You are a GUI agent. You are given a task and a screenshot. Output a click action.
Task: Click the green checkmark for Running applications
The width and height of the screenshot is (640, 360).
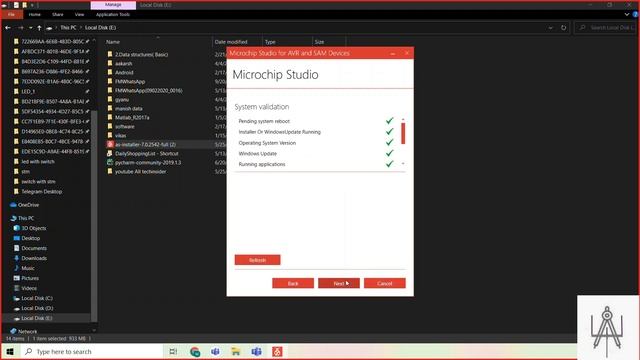tap(389, 164)
